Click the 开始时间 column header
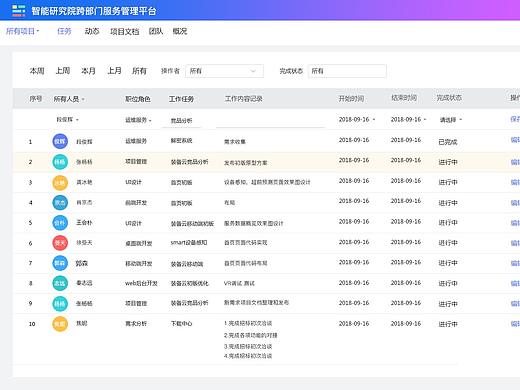Image resolution: width=520 pixels, height=390 pixels. pos(351,99)
